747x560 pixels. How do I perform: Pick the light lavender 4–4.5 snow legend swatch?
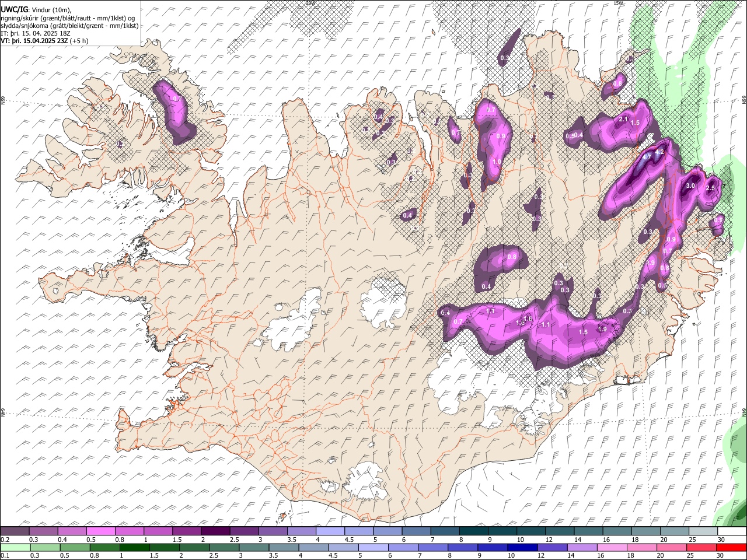(330, 531)
